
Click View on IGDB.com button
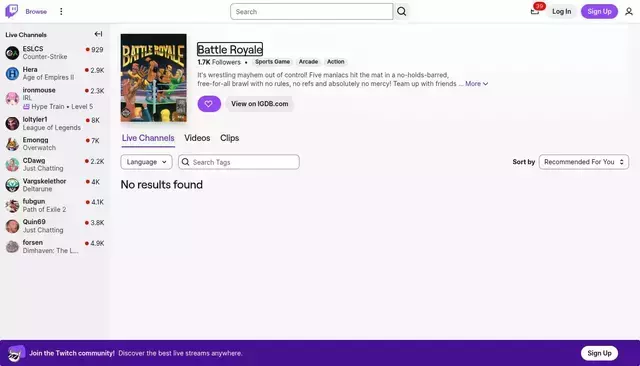(x=260, y=104)
